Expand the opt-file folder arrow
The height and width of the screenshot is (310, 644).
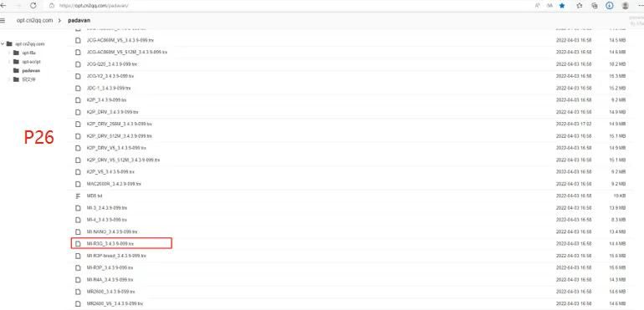tap(9, 53)
